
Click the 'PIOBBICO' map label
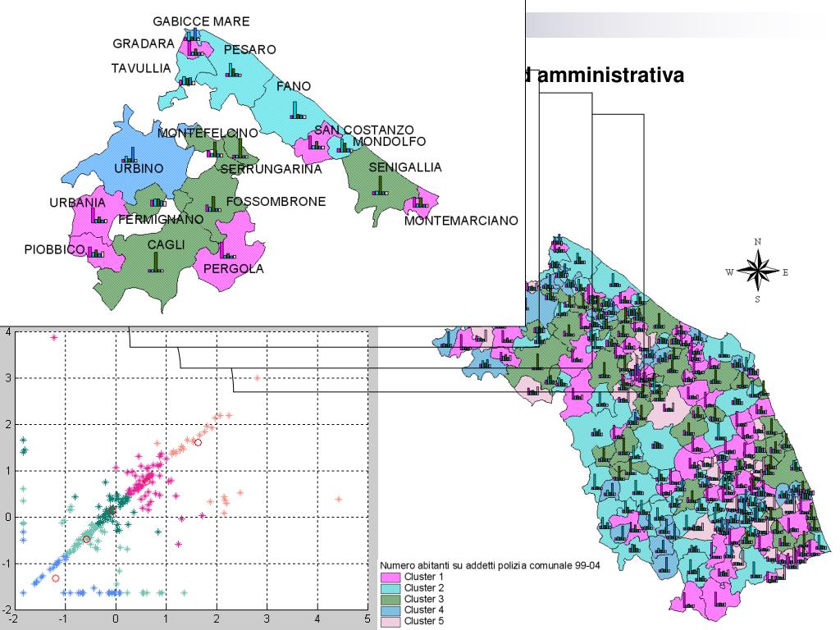coord(55,249)
